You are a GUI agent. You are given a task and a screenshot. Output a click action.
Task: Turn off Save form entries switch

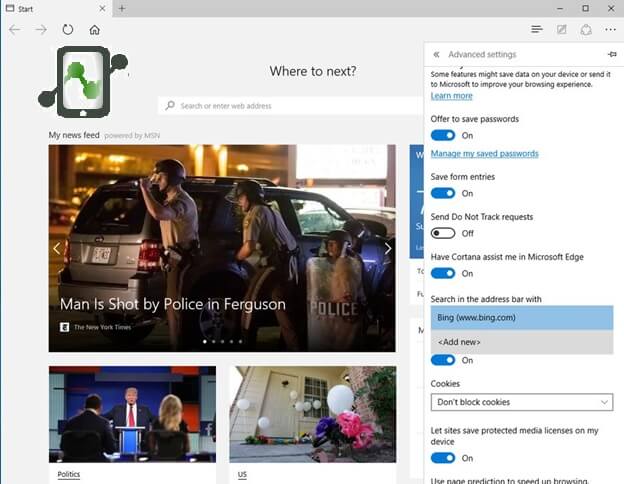[443, 193]
